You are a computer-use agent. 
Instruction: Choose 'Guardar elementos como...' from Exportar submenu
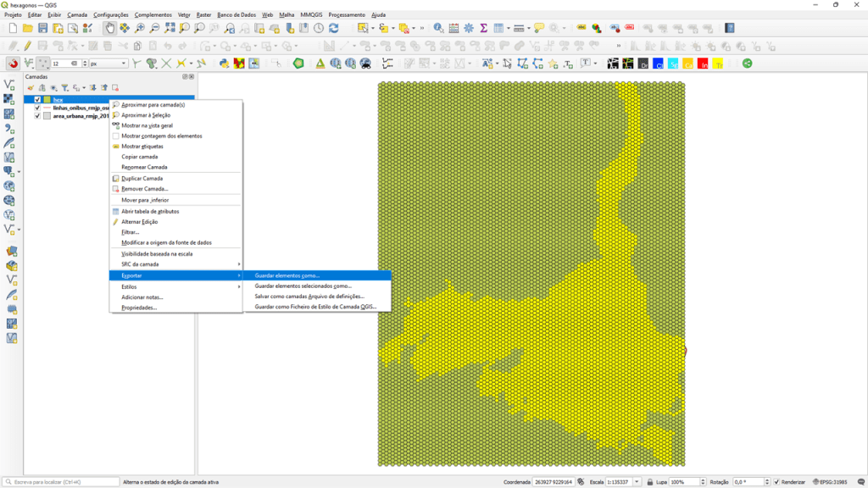pos(287,275)
